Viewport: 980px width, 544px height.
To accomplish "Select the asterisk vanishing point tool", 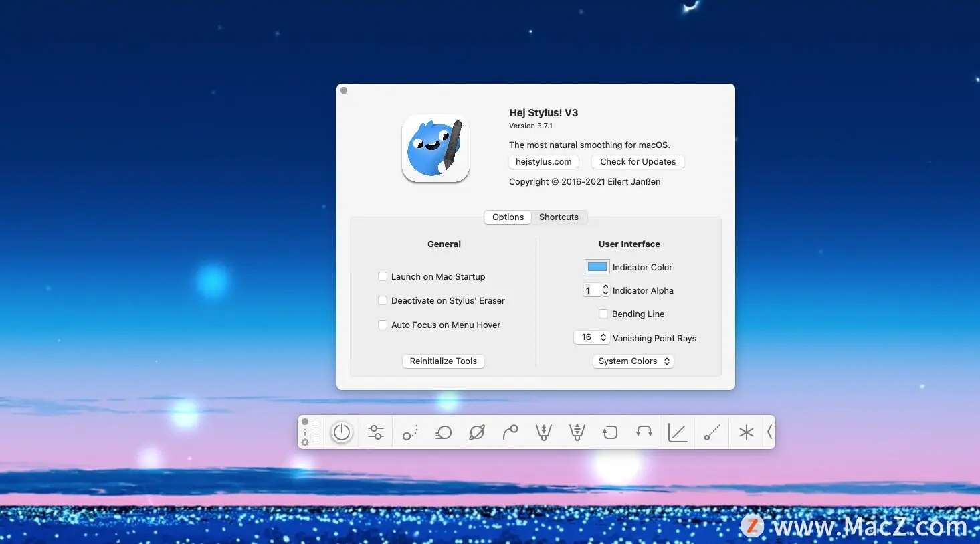I will 747,432.
